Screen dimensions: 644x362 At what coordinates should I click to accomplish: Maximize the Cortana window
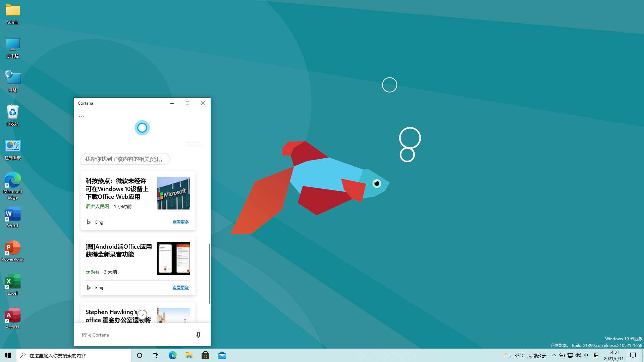pyautogui.click(x=187, y=103)
